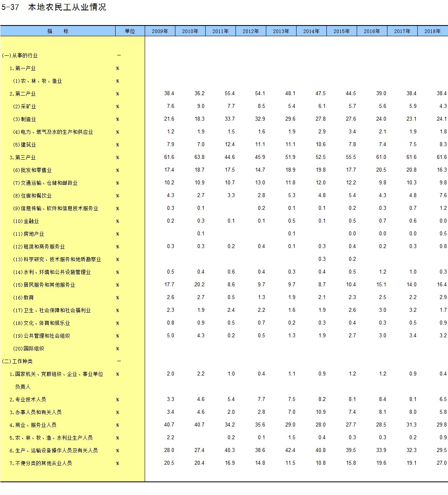Select the row label (20)国际组织
The image size is (448, 495).
tap(29, 348)
